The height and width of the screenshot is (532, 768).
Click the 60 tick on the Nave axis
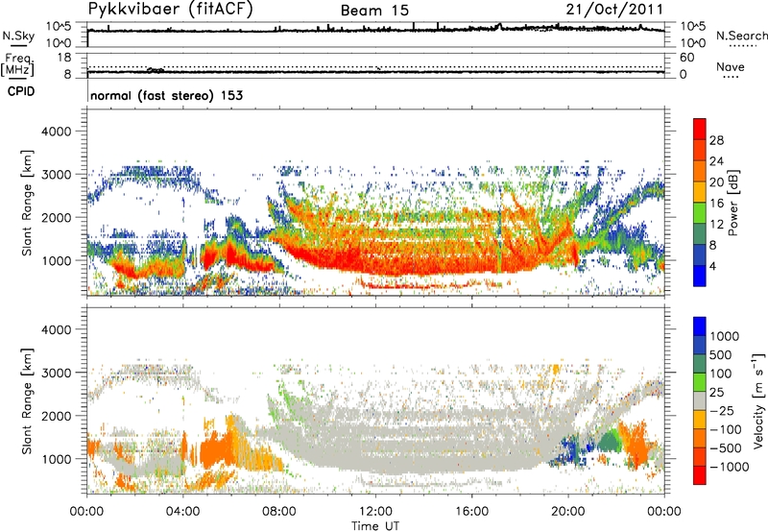pos(686,58)
